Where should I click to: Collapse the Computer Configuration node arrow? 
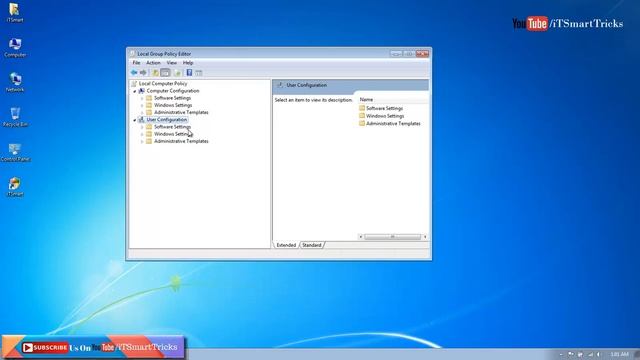tap(135, 91)
